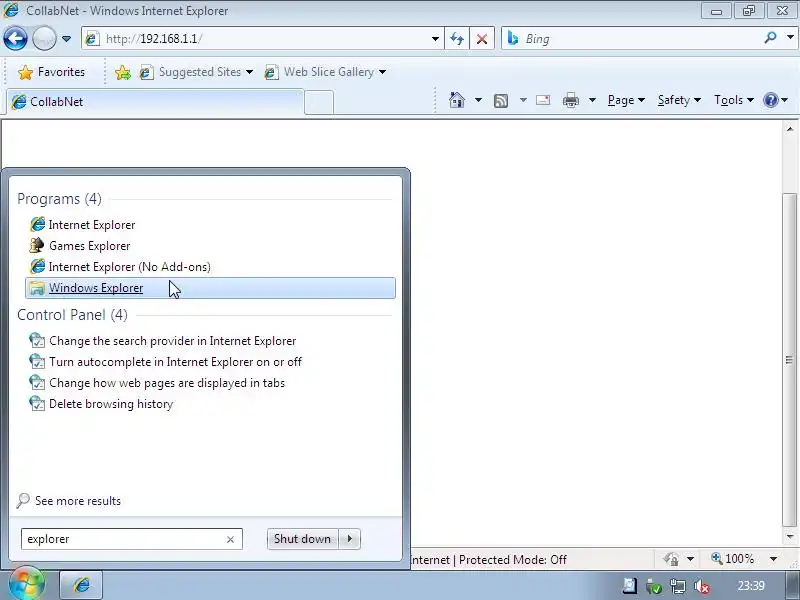Click the 100% zoom level button
The image size is (800, 600).
[733, 559]
